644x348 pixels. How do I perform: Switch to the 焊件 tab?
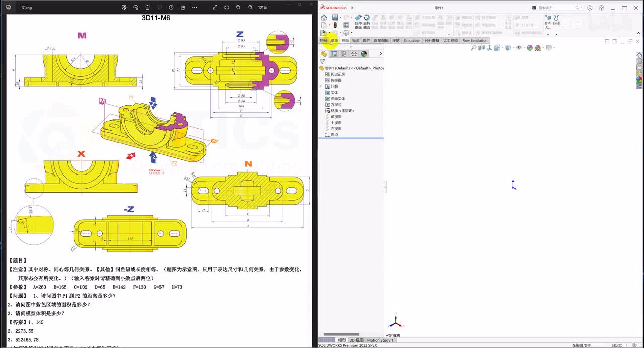[366, 40]
